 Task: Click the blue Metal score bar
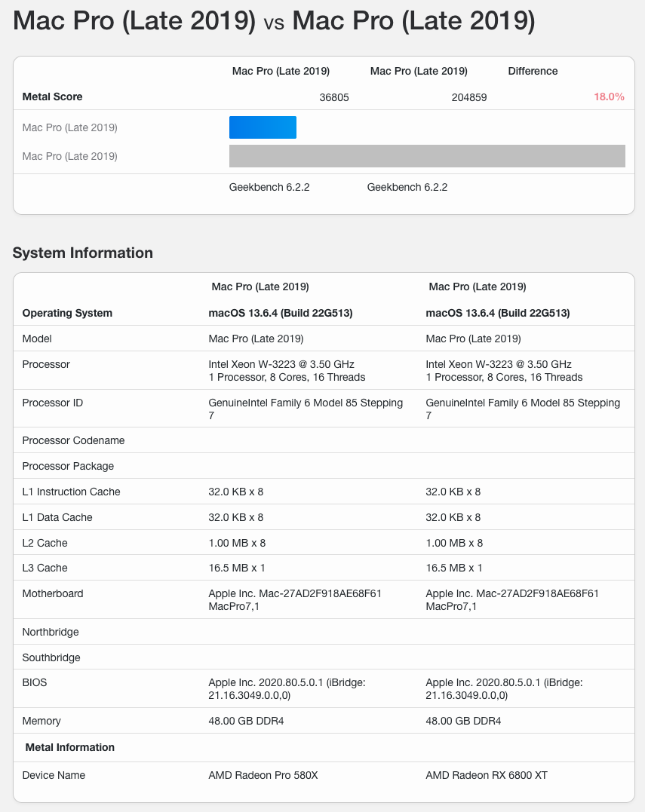coord(263,127)
